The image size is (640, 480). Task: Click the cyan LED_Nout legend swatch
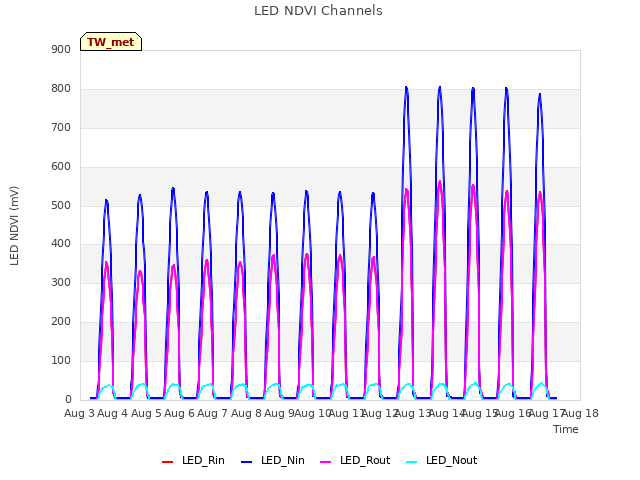[x=412, y=462]
